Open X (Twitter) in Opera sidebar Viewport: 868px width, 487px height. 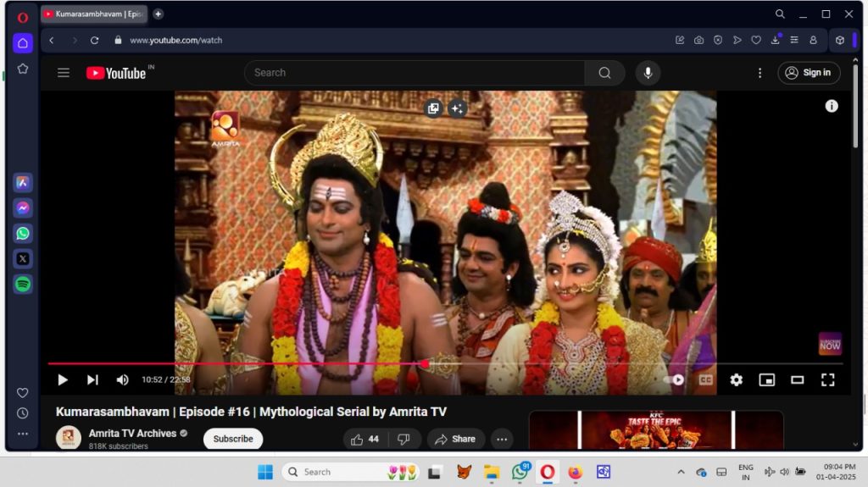click(x=23, y=259)
